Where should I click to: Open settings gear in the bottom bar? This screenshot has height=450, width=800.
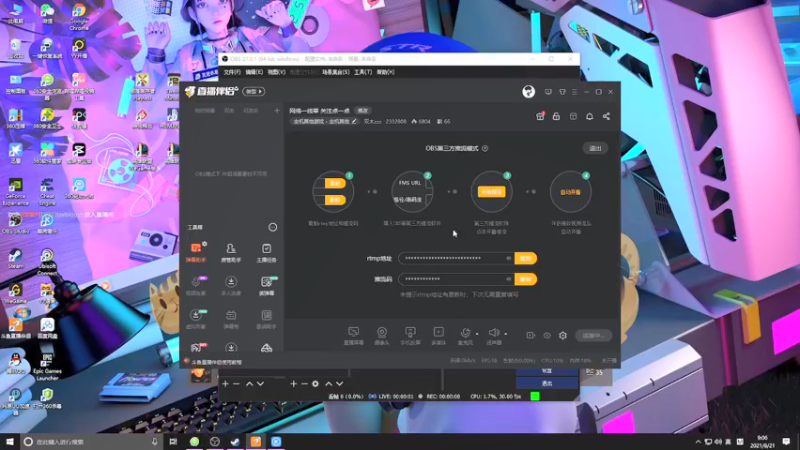(563, 335)
